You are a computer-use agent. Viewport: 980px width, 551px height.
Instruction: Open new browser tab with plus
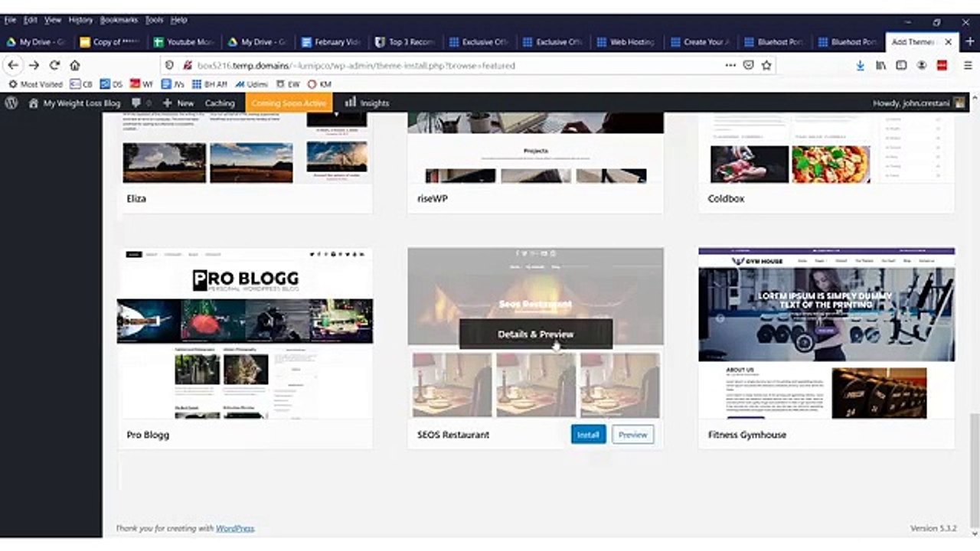coord(971,42)
